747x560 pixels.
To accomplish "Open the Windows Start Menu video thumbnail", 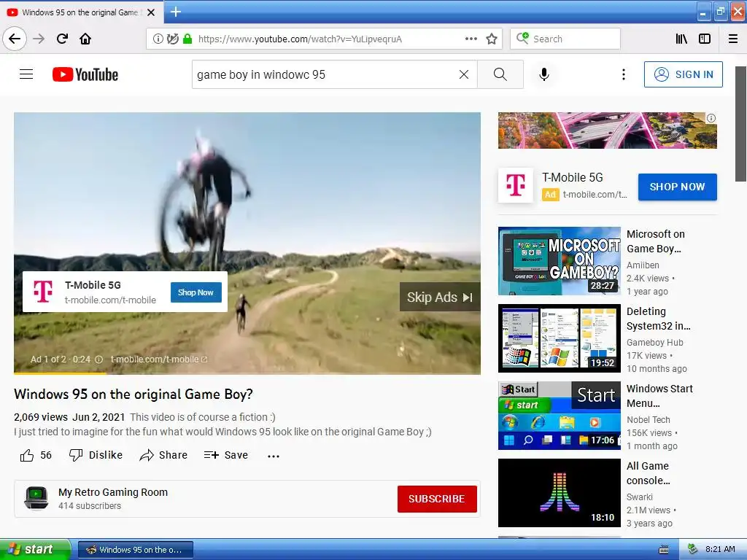I will click(x=560, y=415).
